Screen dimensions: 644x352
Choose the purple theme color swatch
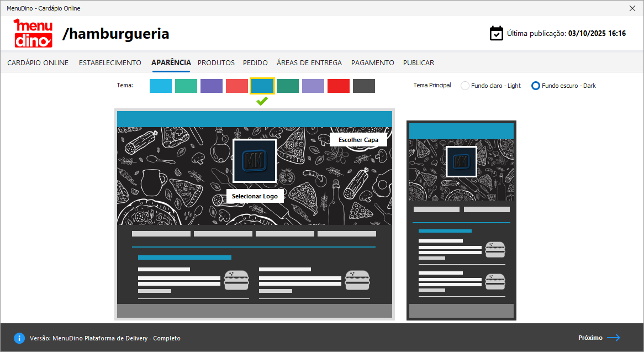point(212,86)
